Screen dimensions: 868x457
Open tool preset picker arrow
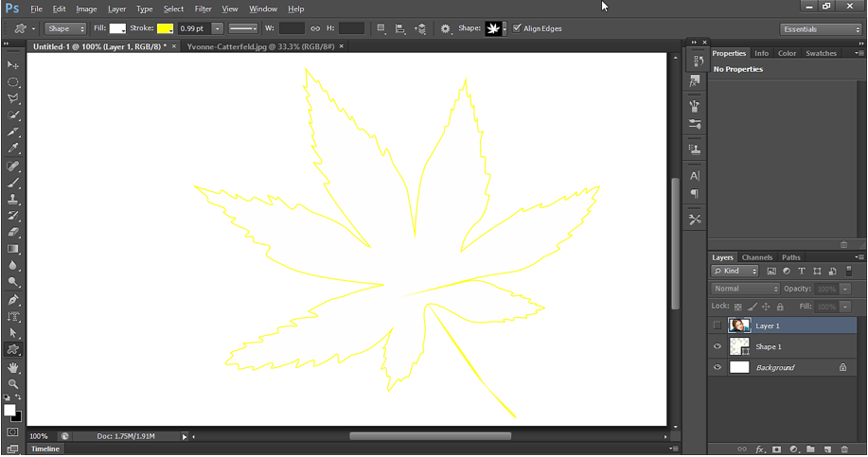point(33,28)
